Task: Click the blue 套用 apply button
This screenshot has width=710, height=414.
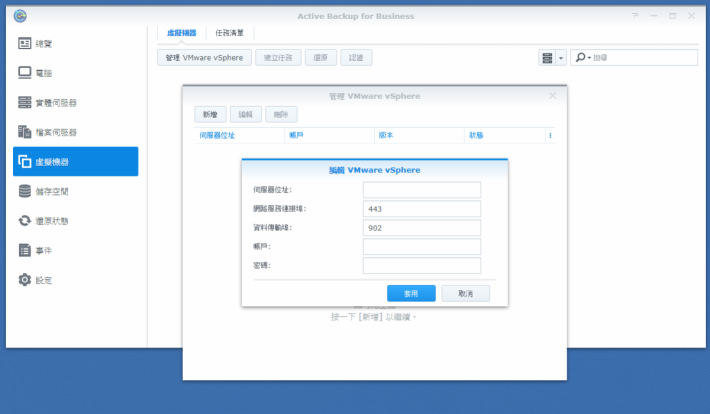Action: [411, 294]
